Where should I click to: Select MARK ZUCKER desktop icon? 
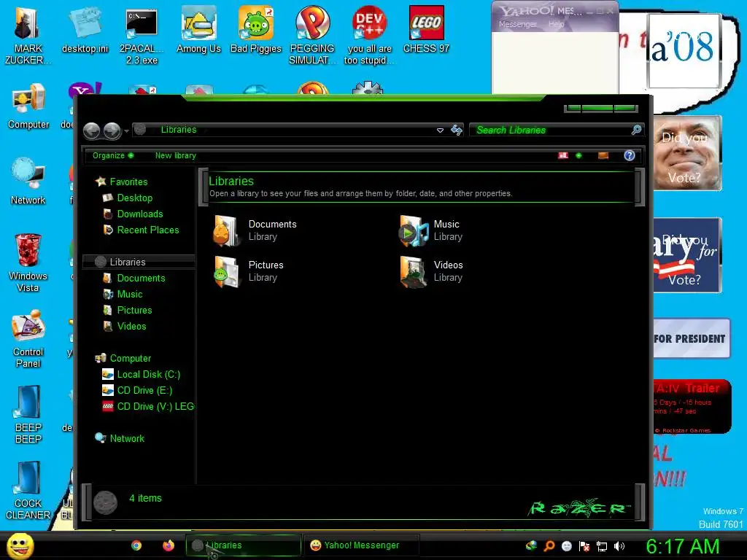coord(28,35)
